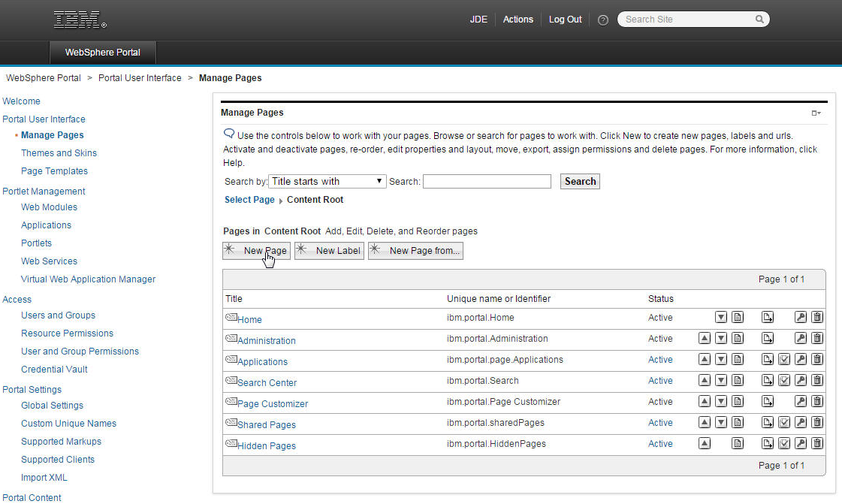Toggle Active status of Hidden Pages
Image resolution: width=842 pixels, height=504 pixels.
[x=660, y=443]
